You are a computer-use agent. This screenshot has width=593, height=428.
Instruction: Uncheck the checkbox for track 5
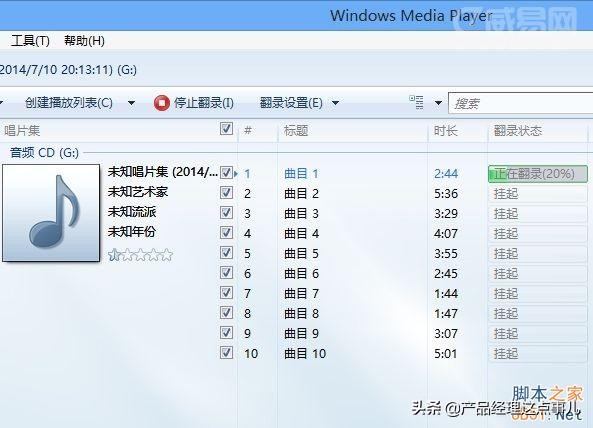point(226,253)
